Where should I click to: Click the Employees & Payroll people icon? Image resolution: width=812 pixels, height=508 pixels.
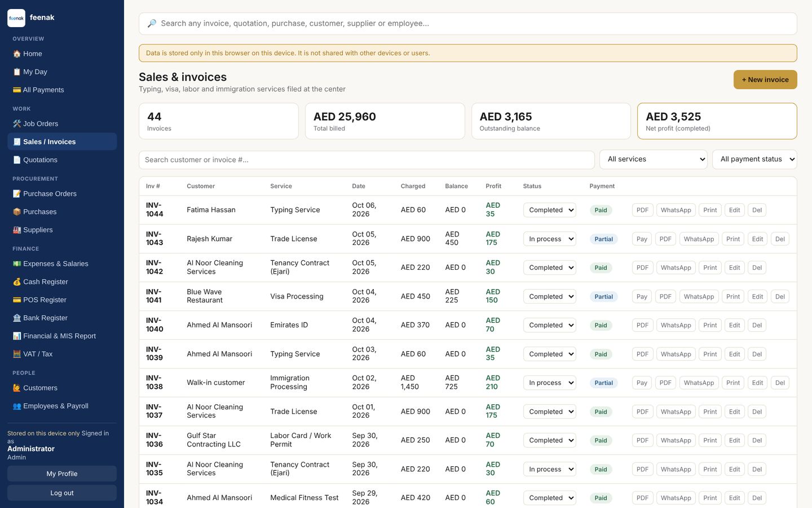tap(17, 406)
